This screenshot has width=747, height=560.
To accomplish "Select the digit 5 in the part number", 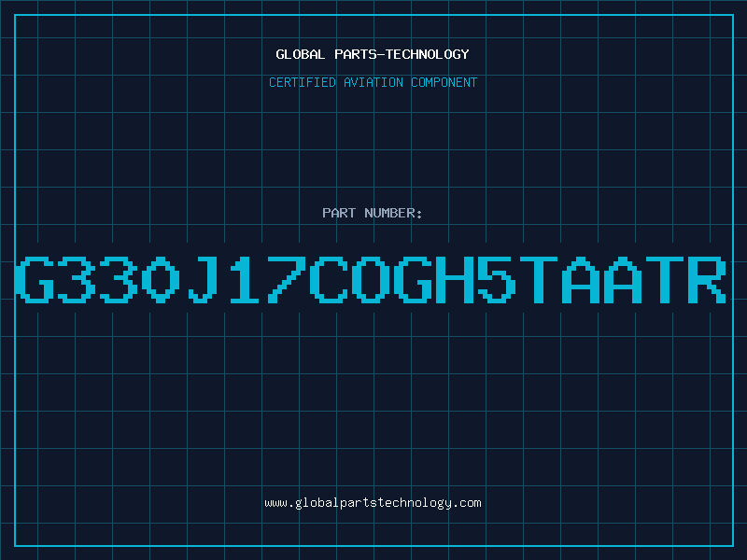I will point(497,279).
